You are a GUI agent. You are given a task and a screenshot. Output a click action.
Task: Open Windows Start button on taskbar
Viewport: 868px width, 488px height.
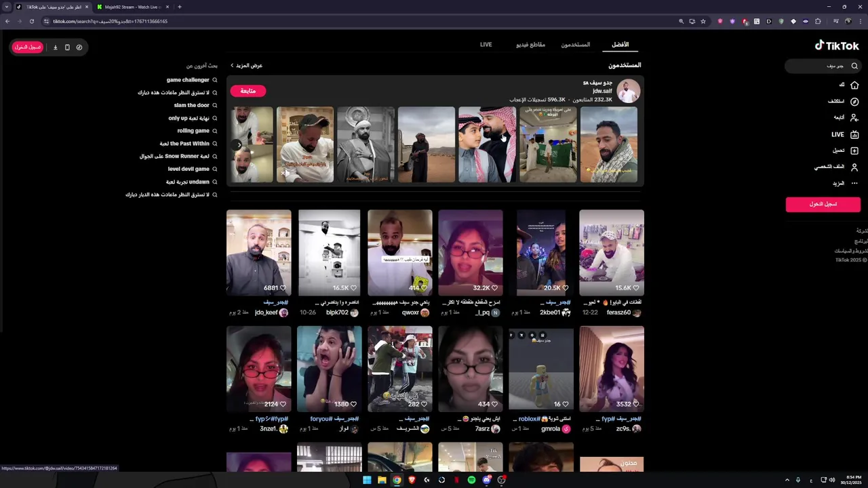point(367,480)
